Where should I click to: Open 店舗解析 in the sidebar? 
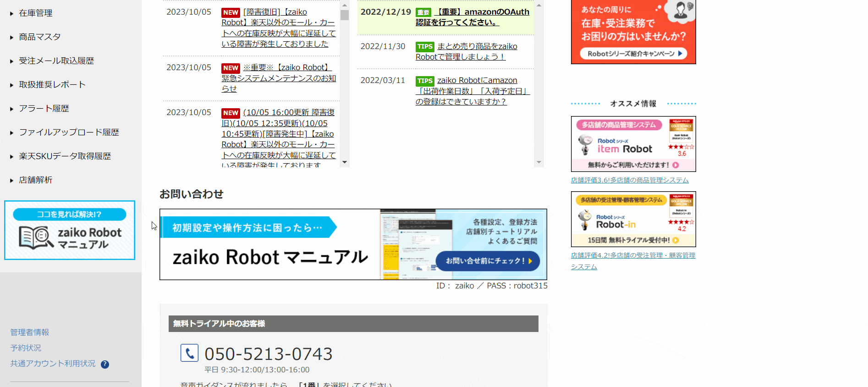[x=36, y=180]
